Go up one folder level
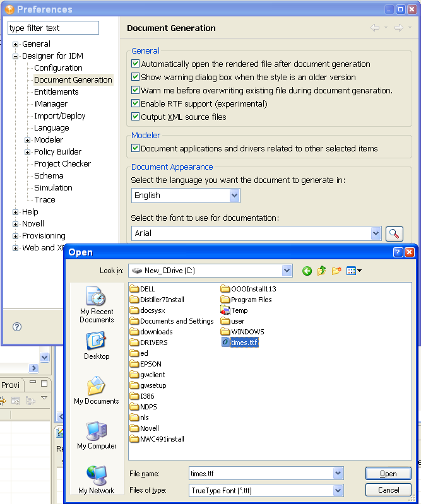 click(322, 271)
